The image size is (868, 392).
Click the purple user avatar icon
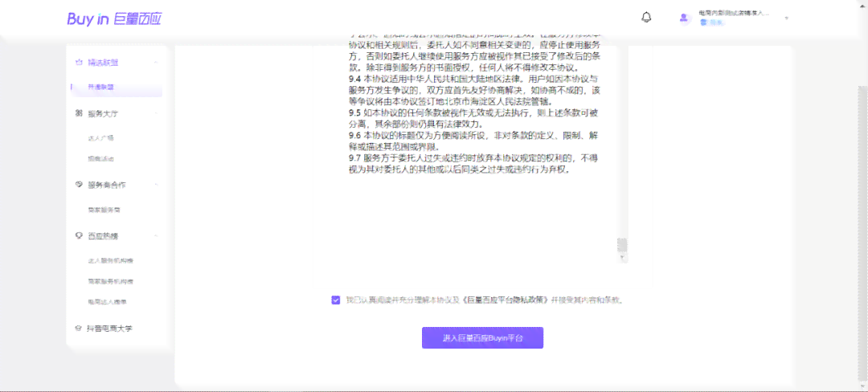coord(684,18)
